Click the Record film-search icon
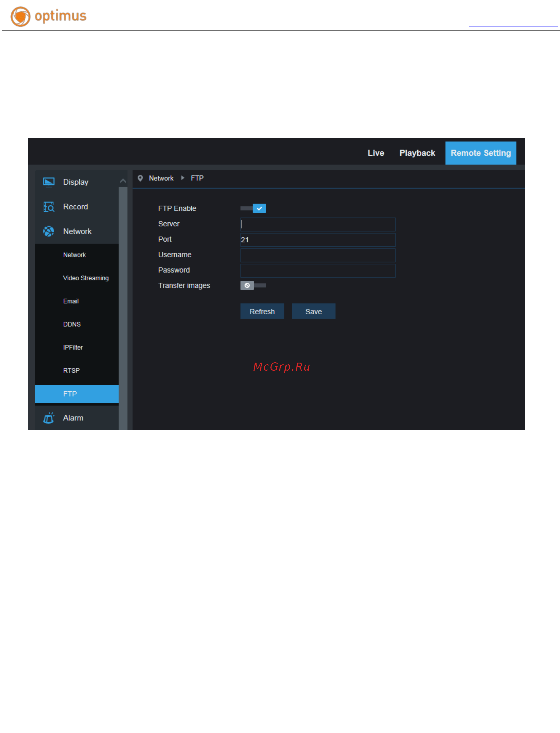Screen dimensions: 560x733 (49, 207)
